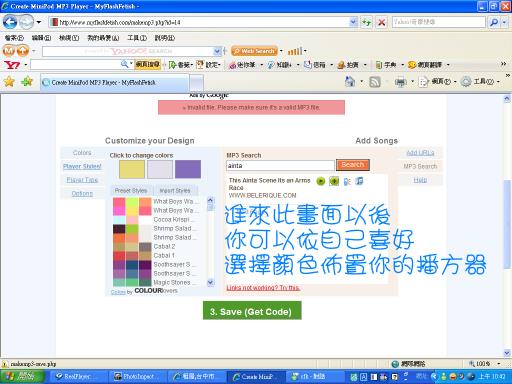Click Links not working? Try this link
This screenshot has width=512, height=384.
[x=263, y=288]
